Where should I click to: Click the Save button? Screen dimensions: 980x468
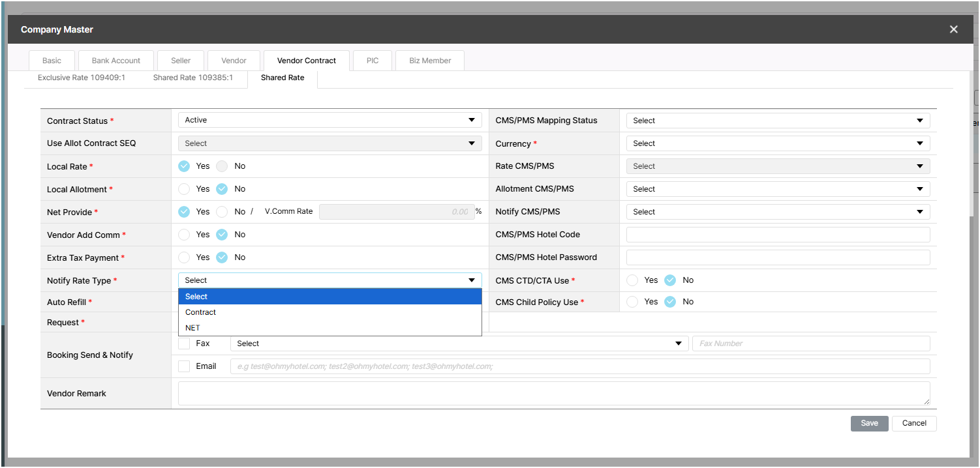click(x=869, y=423)
